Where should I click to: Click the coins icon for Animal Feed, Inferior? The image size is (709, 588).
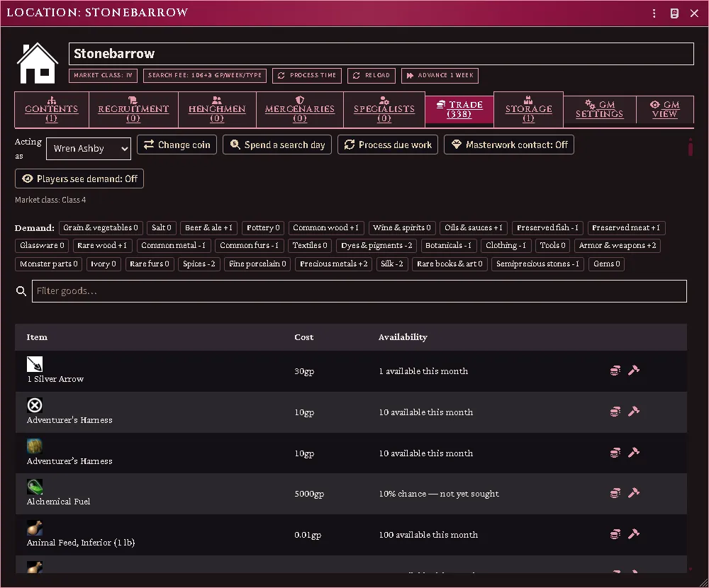pos(615,534)
